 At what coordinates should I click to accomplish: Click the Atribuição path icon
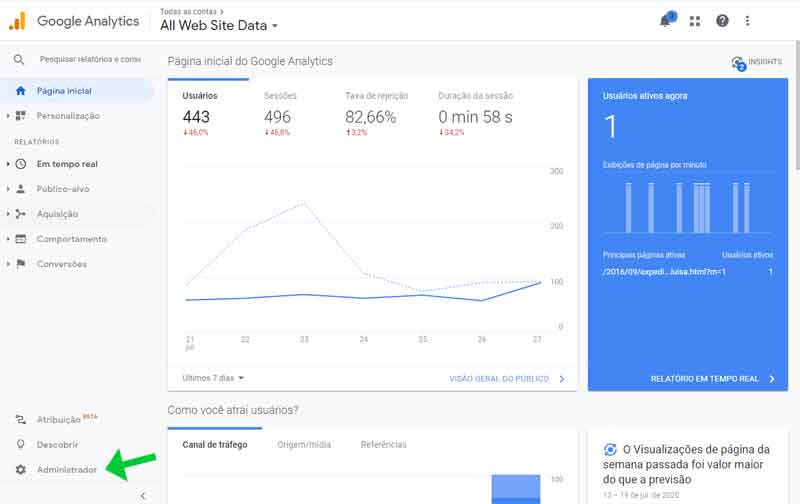coord(20,419)
